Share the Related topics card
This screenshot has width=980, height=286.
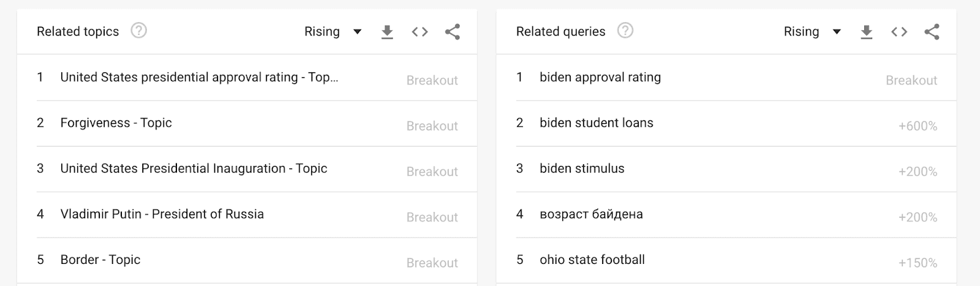pyautogui.click(x=453, y=32)
